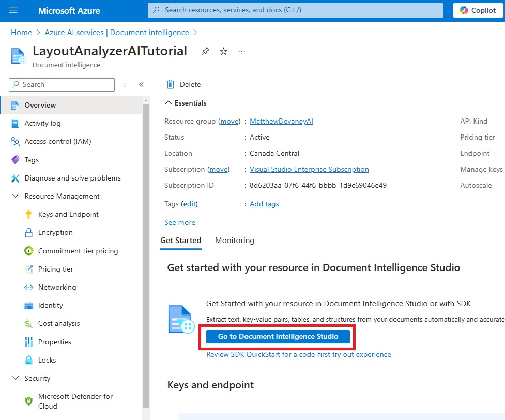Click the Pricing tier label in Essentials
Image resolution: width=505 pixels, height=420 pixels.
tap(478, 137)
